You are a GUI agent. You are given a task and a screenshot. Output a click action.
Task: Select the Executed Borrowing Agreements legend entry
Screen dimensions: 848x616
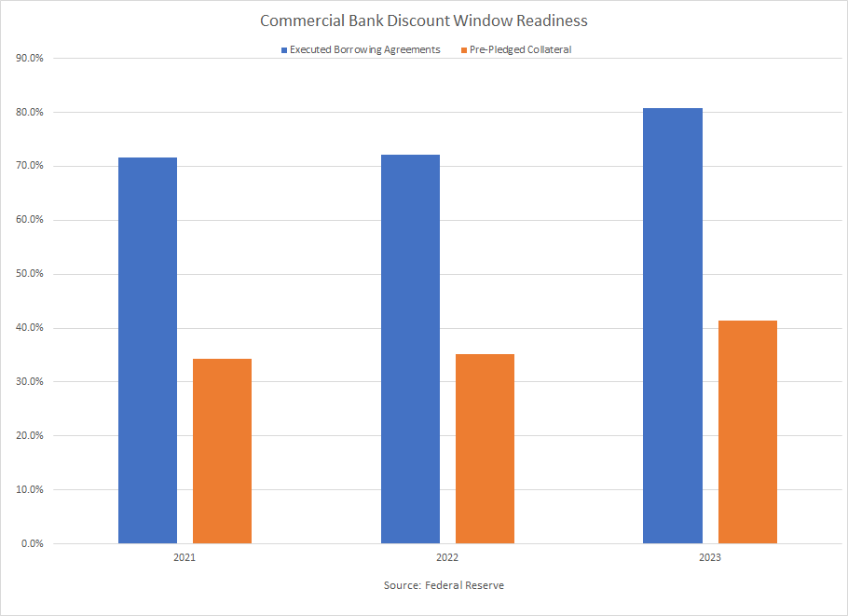click(366, 49)
